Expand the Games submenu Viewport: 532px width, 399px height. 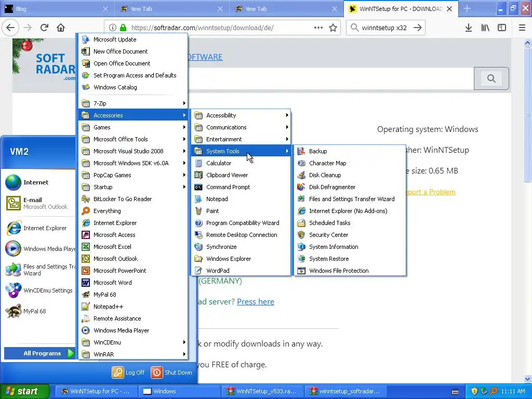[x=133, y=127]
